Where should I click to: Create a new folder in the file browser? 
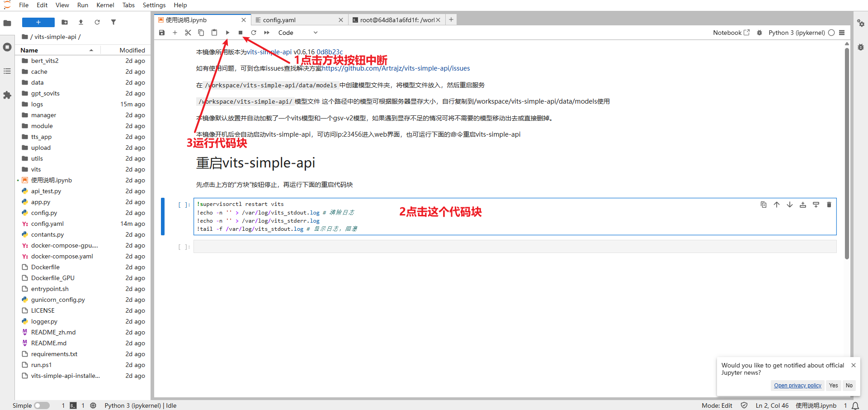[65, 22]
